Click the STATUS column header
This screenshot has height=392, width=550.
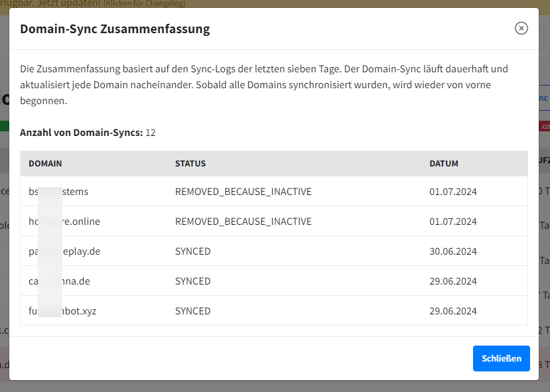point(190,163)
